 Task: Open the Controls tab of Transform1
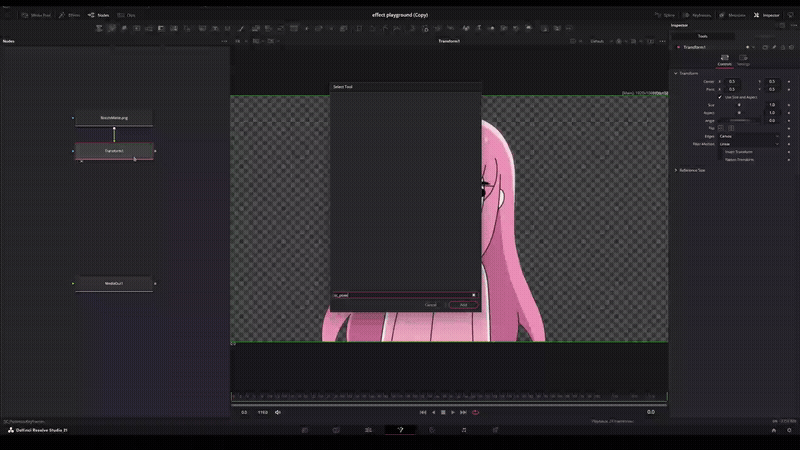click(x=724, y=60)
